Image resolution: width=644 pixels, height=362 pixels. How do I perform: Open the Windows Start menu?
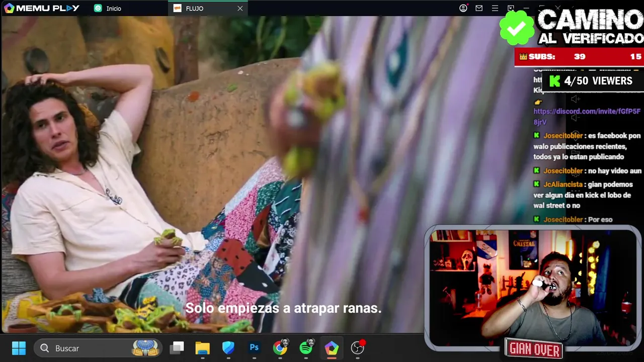19,348
